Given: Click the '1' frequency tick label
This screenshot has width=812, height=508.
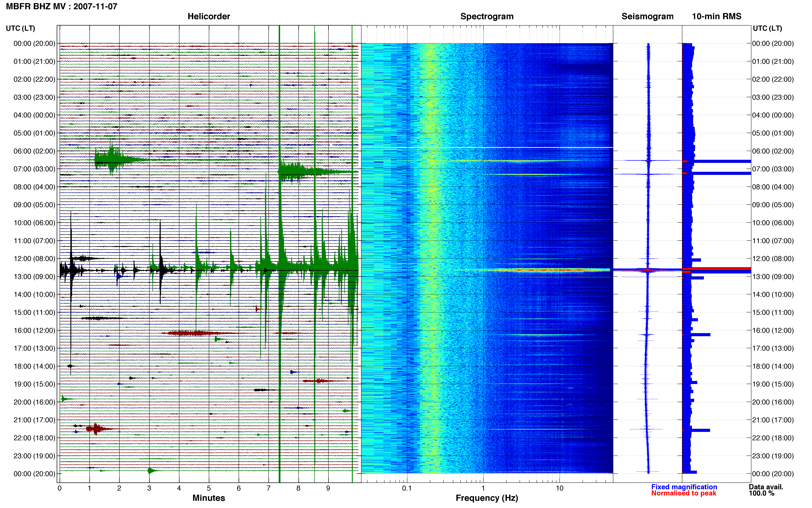Looking at the screenshot, I should (483, 488).
